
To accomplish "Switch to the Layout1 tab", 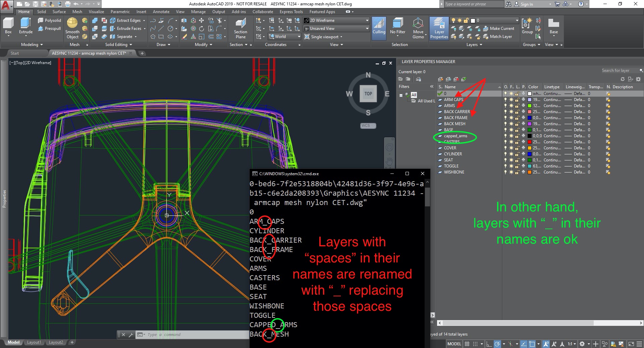I will pyautogui.click(x=34, y=342).
